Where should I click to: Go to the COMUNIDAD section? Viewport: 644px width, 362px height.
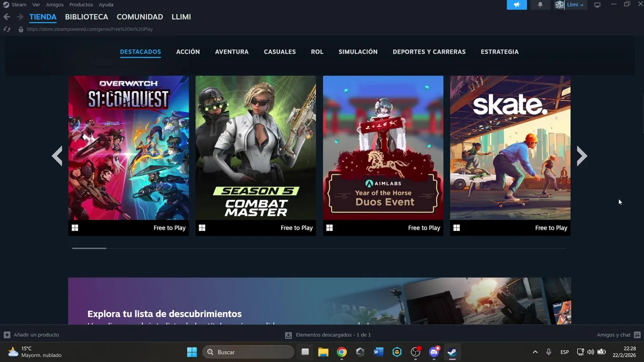tap(140, 17)
